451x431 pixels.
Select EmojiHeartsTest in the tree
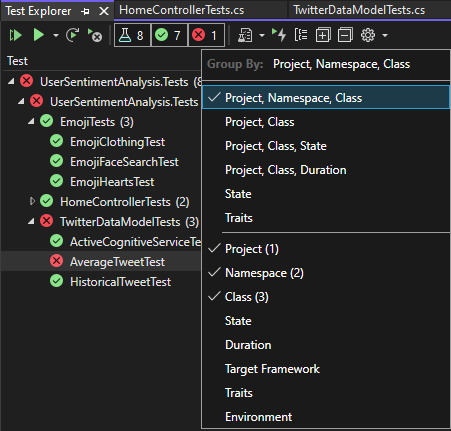point(112,182)
